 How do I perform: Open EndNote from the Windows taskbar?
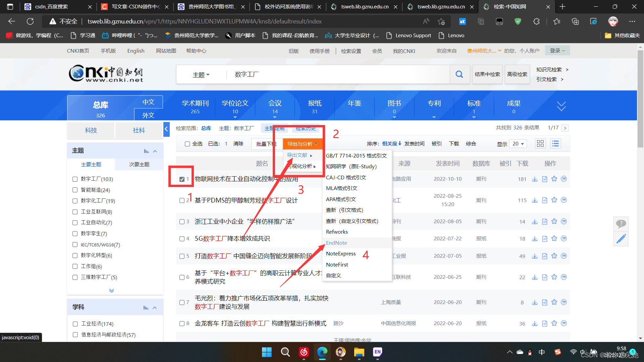377,352
